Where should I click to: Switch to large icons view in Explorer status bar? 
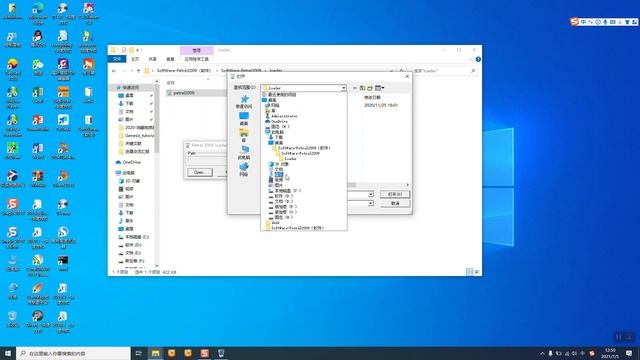pos(477,272)
